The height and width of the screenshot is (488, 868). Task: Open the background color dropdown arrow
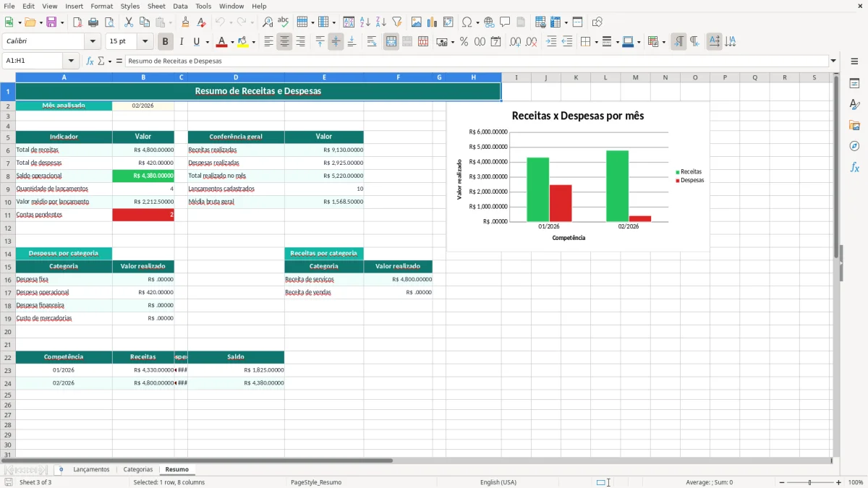point(254,42)
